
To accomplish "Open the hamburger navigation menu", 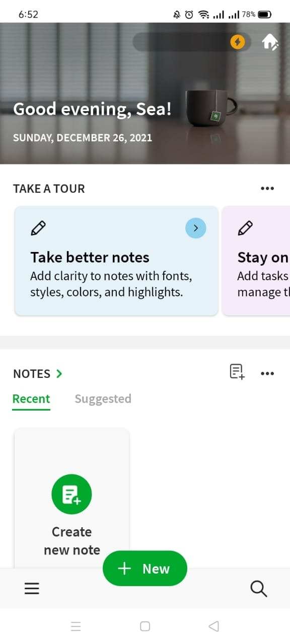I will click(x=32, y=588).
